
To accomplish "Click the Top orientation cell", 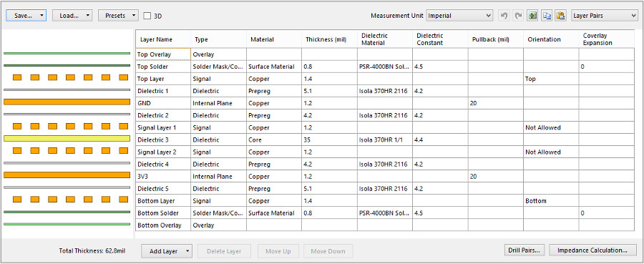I will click(551, 79).
